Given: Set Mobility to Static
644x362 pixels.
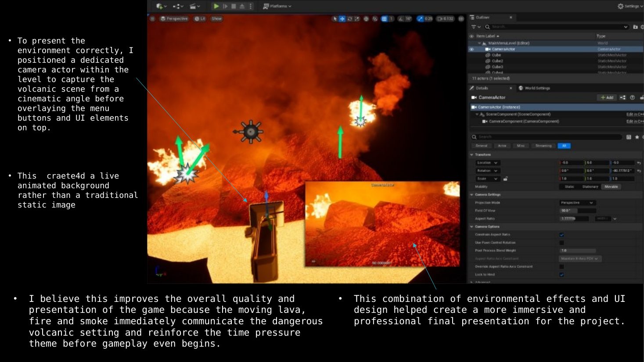Looking at the screenshot, I should point(569,187).
